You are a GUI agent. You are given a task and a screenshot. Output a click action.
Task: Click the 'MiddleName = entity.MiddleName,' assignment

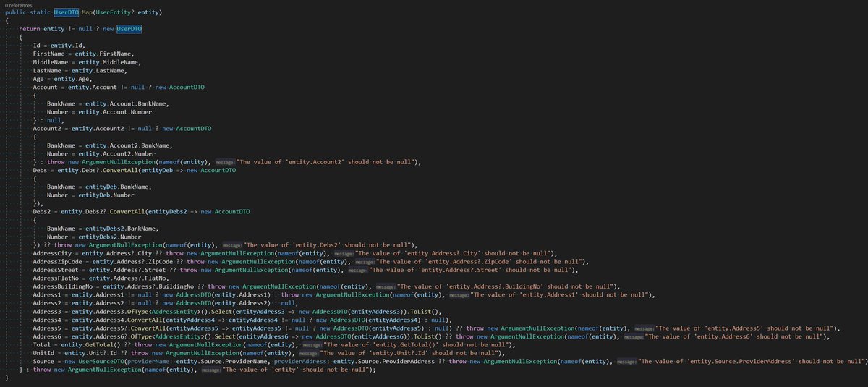[87, 62]
